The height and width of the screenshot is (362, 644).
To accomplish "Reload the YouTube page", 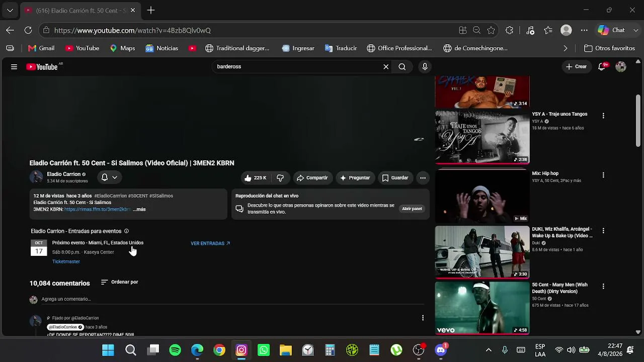I will (x=28, y=30).
